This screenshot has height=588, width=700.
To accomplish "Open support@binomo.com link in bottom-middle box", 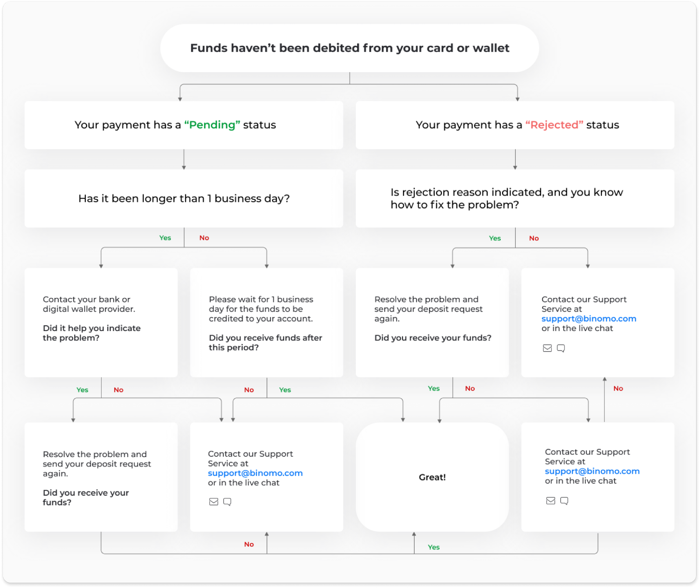I will pyautogui.click(x=255, y=473).
